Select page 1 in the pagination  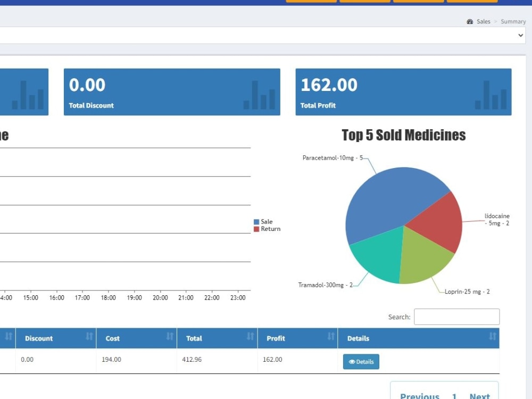pos(453,396)
